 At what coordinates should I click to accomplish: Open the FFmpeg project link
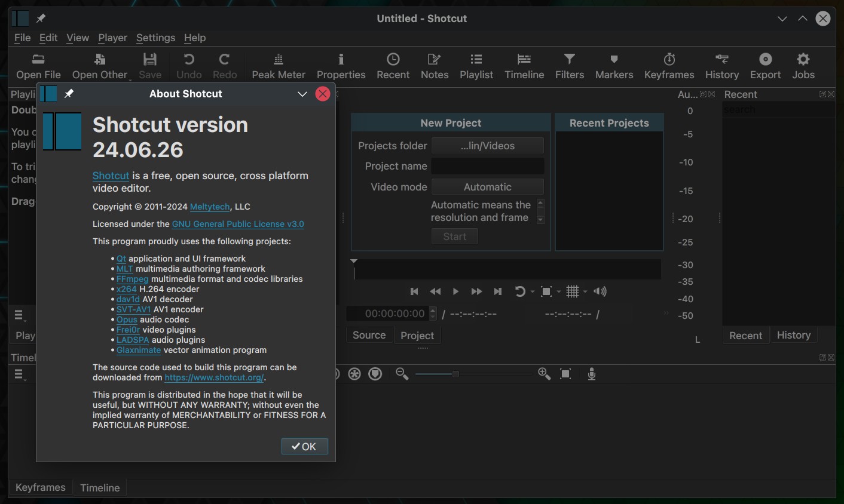pyautogui.click(x=132, y=279)
